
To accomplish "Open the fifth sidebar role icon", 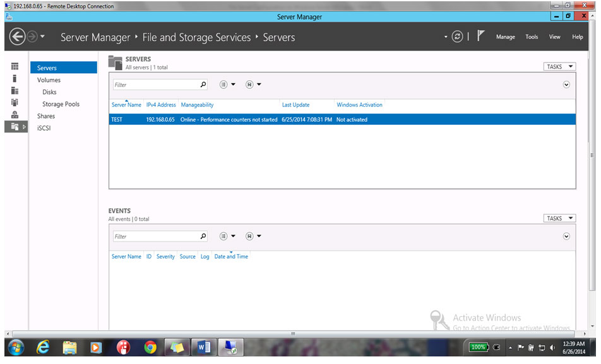I will point(15,115).
